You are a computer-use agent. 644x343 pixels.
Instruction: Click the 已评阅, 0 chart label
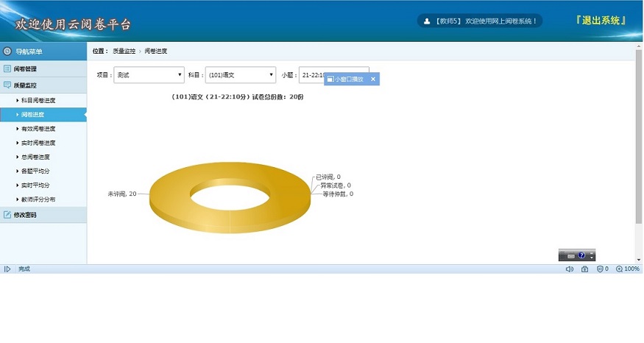[328, 177]
